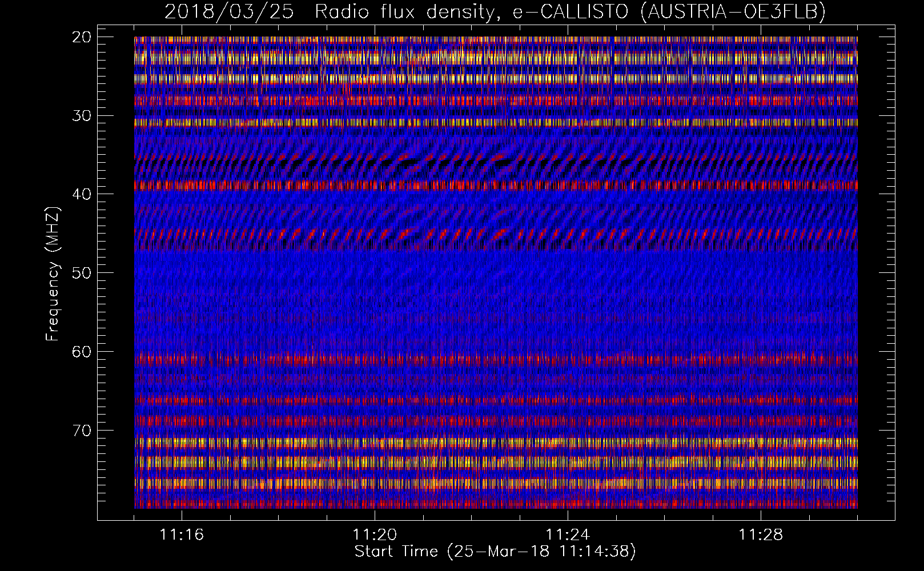The width and height of the screenshot is (924, 571).
Task: Click the 'Start Time (25-Mar-18 11:14:38)' label
Action: (x=495, y=552)
